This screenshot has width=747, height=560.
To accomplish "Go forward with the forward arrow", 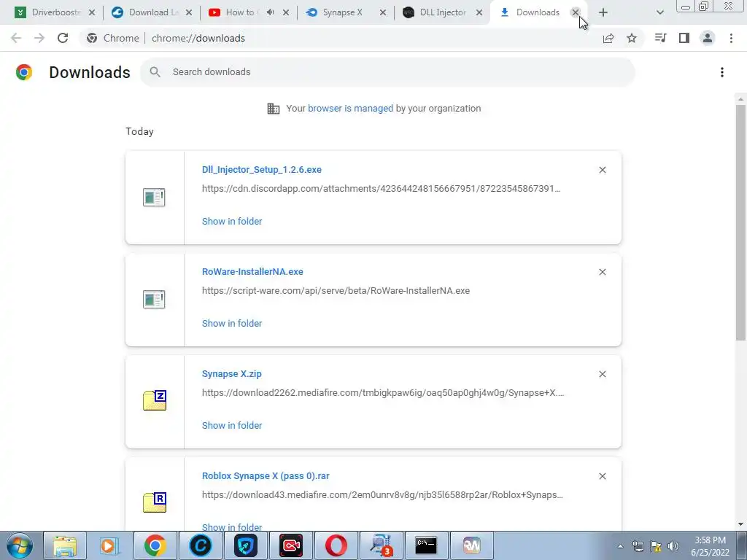I will point(39,38).
